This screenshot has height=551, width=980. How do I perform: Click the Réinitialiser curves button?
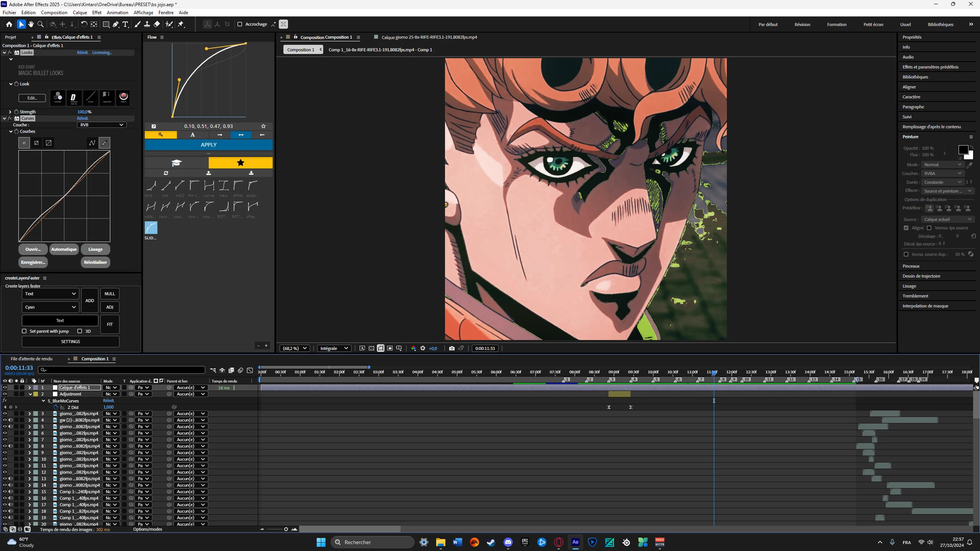point(95,262)
